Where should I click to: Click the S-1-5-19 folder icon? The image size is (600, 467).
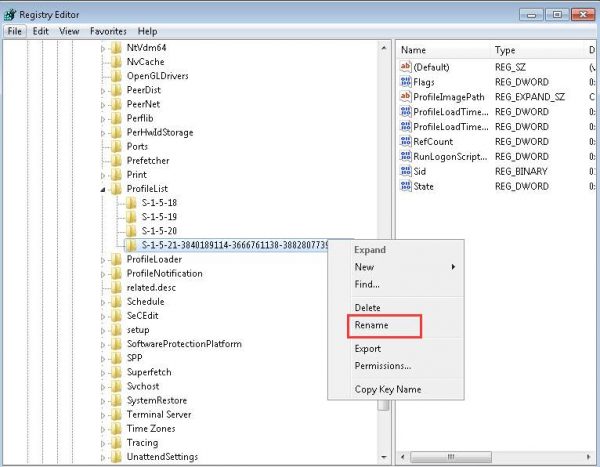point(131,217)
